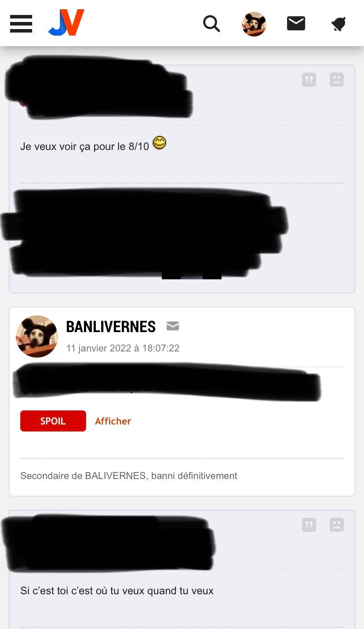Select the "Je veux voir ça pour le 8/10" text
The width and height of the screenshot is (364, 629).
[85, 146]
